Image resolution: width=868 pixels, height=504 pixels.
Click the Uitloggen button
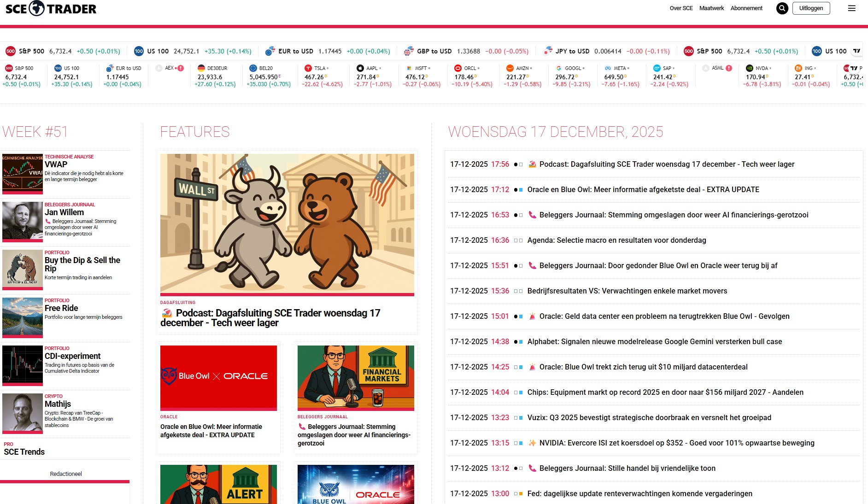(x=811, y=8)
